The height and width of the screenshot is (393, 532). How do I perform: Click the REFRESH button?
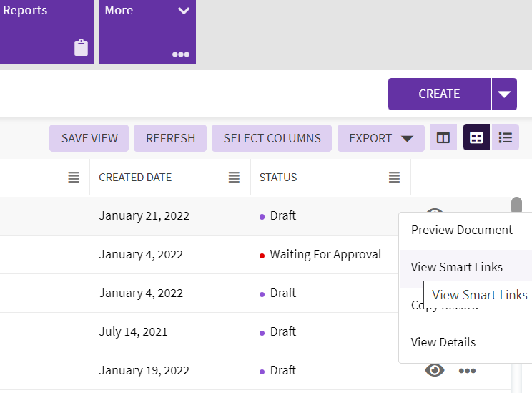coord(170,138)
